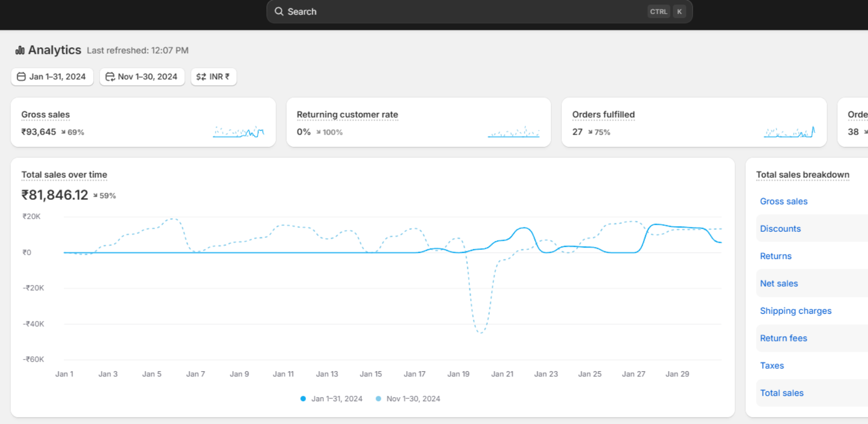Toggle Jan 1–31, 2024 legend series
The image size is (868, 424).
coord(331,398)
